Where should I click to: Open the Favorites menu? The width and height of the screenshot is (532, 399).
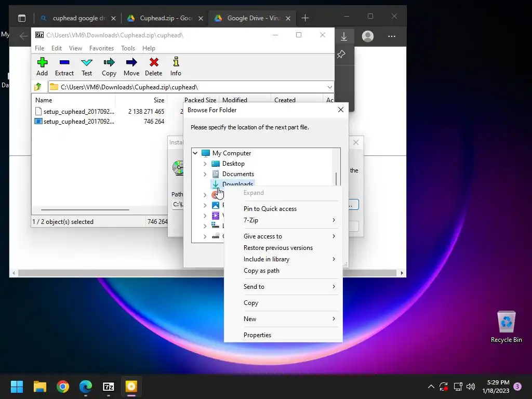[x=101, y=48]
